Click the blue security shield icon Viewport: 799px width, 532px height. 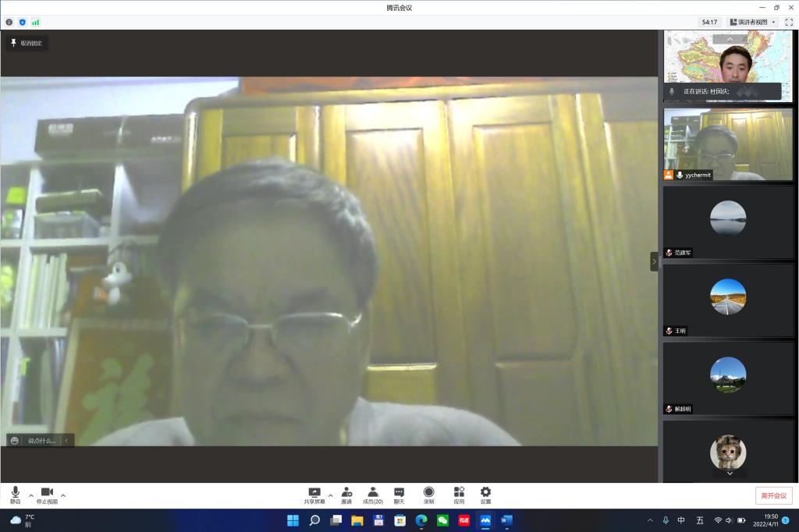(22, 22)
